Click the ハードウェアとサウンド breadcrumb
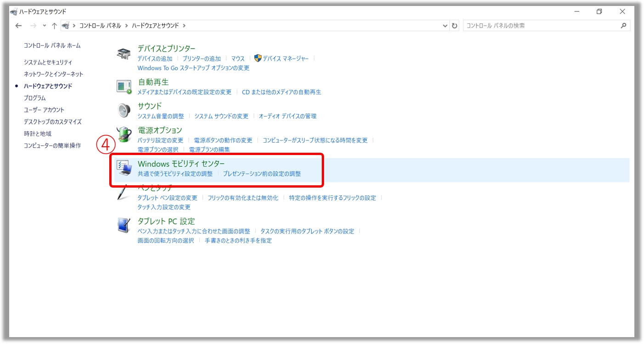This screenshot has height=344, width=644. [155, 26]
